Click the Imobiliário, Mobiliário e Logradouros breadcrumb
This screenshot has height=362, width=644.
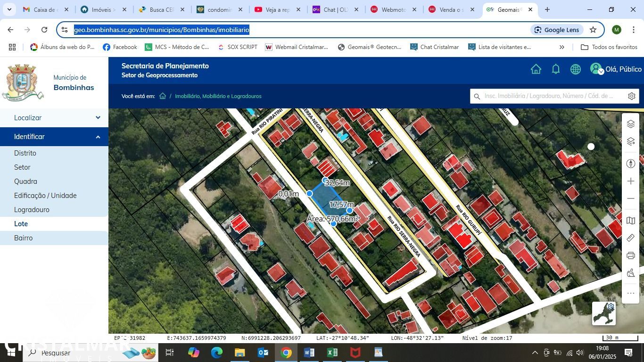pyautogui.click(x=218, y=96)
